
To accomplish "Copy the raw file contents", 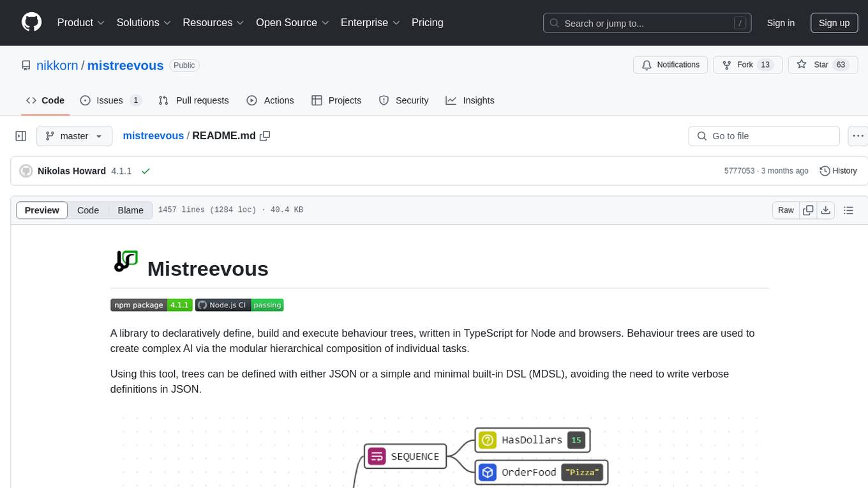I will pyautogui.click(x=808, y=210).
